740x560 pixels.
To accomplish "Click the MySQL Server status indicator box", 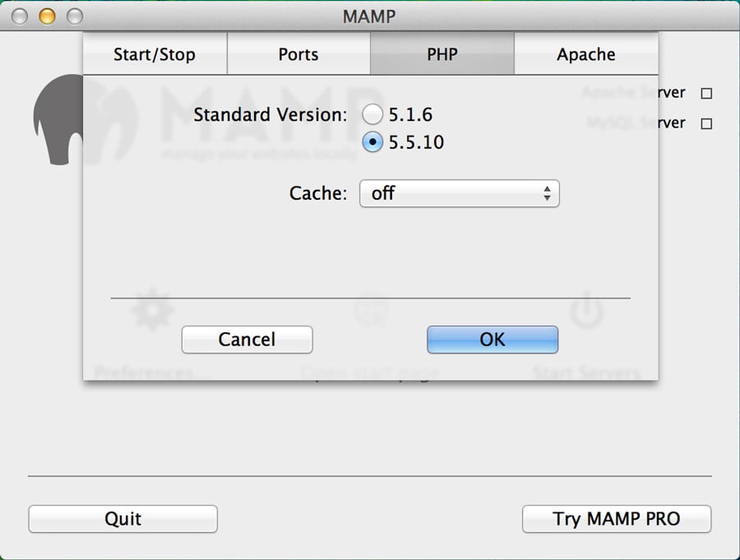I will 705,124.
